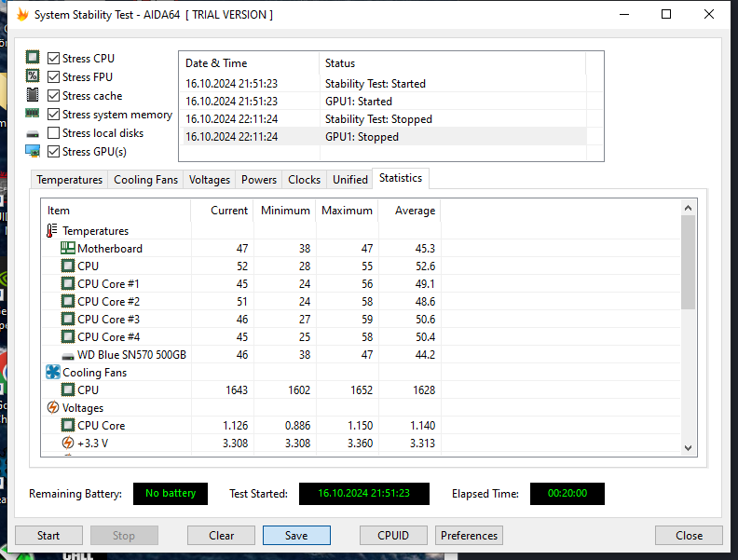Viewport: 738px width, 560px height.
Task: Select the 'Stability Test: Stopped' log entry
Action: coord(383,119)
